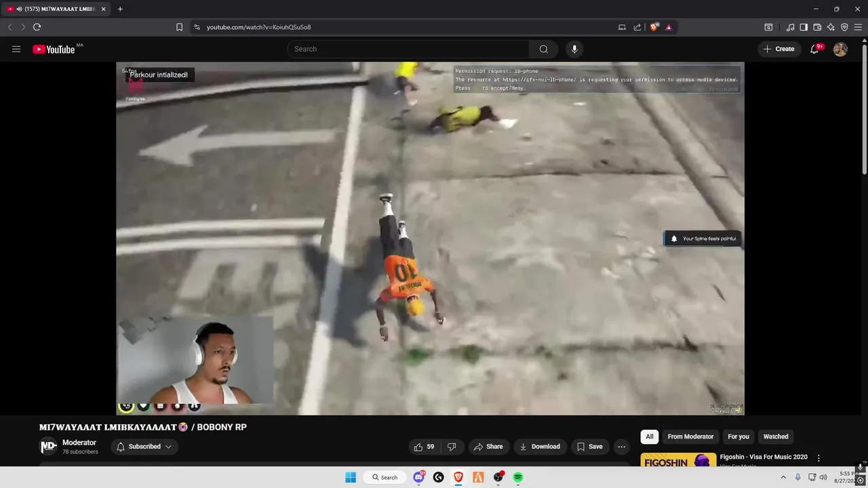The width and height of the screenshot is (868, 488).
Task: Click the browser address bar URL
Action: pos(259,27)
